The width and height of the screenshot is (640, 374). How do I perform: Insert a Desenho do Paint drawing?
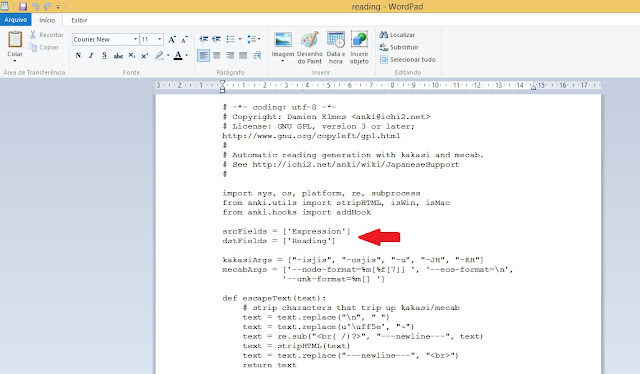pos(309,47)
